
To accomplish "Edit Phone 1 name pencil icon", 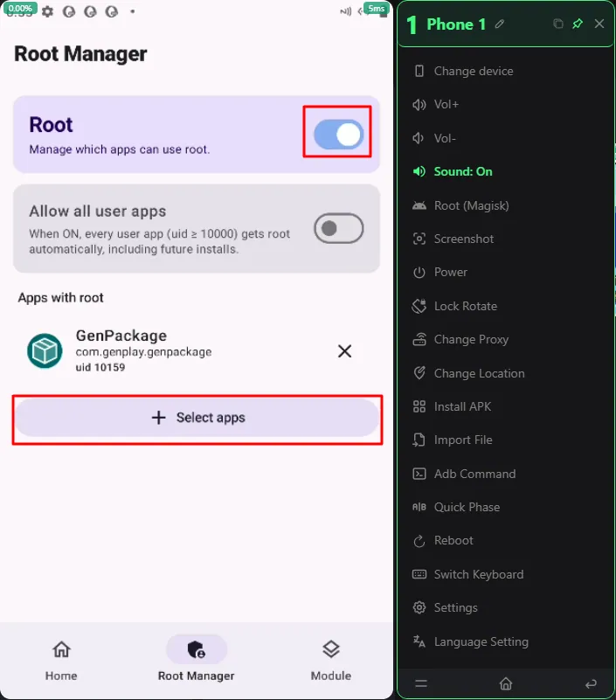I will pyautogui.click(x=500, y=24).
